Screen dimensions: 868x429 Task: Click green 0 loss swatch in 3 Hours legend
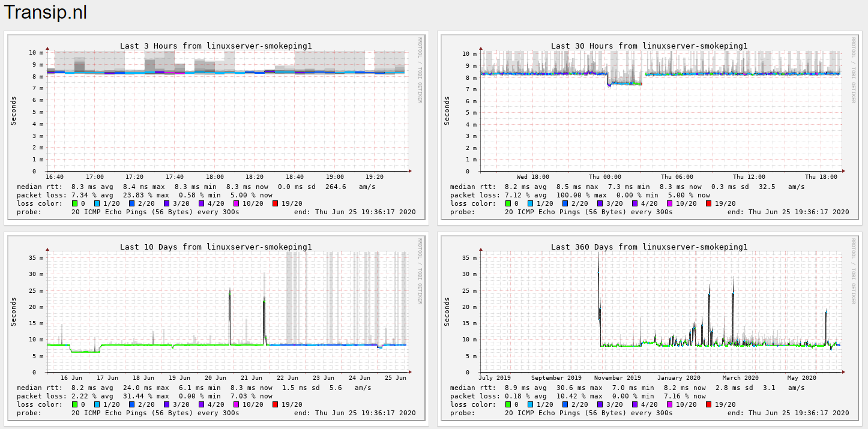(x=74, y=203)
